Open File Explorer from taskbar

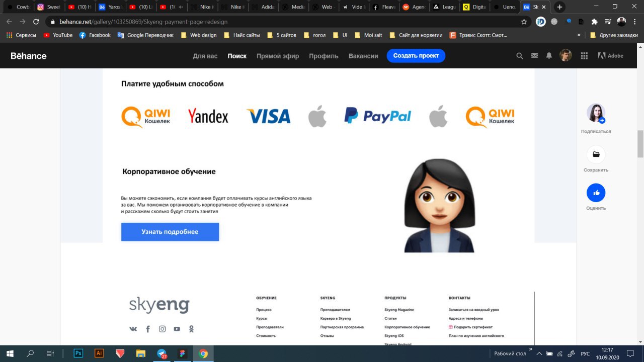pyautogui.click(x=141, y=353)
